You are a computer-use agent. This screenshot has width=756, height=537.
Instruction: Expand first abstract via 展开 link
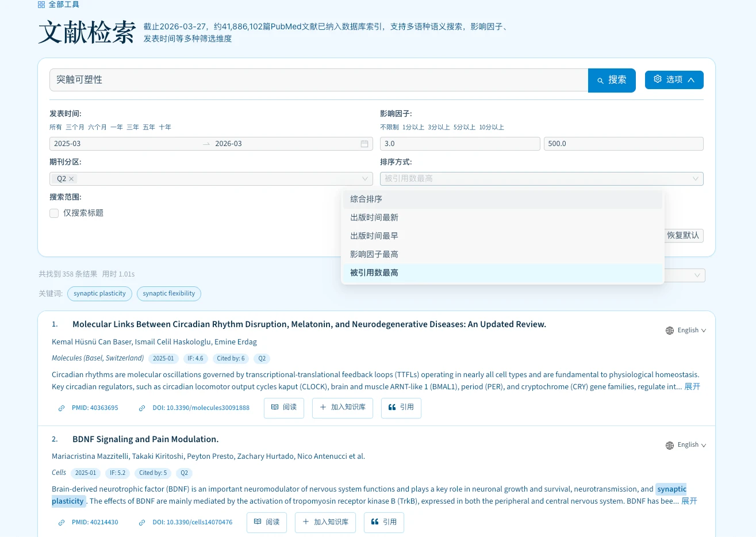click(x=692, y=386)
